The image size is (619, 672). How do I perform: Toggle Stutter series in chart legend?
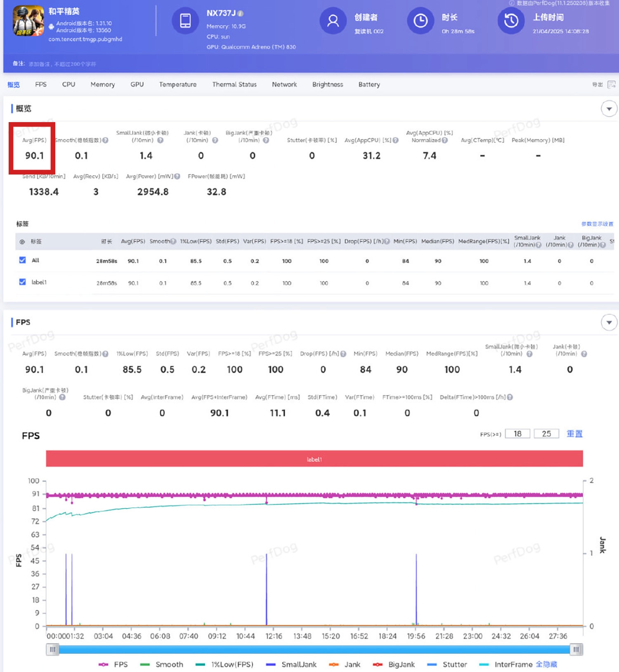point(447,664)
